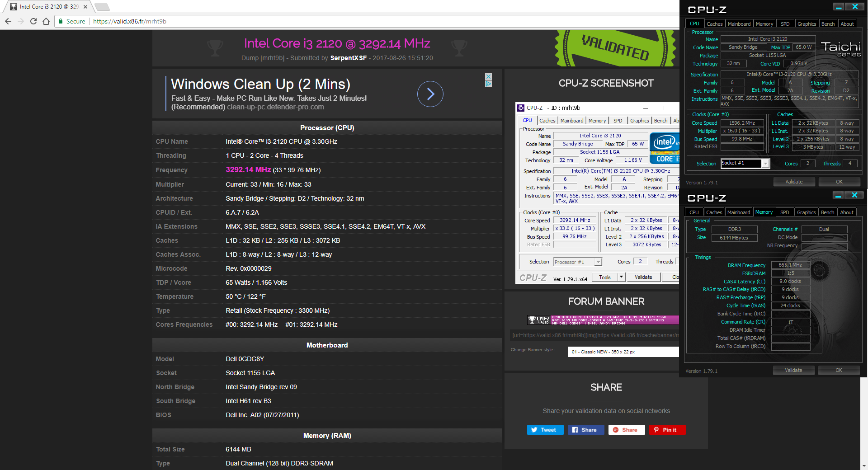Click Validate in embedded CPU-Z screenshot
Screen dimensions: 868x470
(x=643, y=277)
